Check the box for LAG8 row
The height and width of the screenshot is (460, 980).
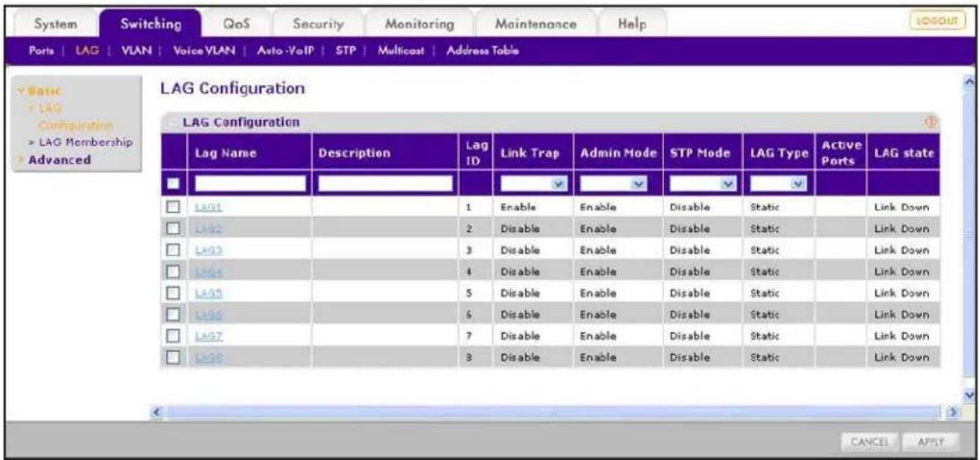pyautogui.click(x=173, y=357)
